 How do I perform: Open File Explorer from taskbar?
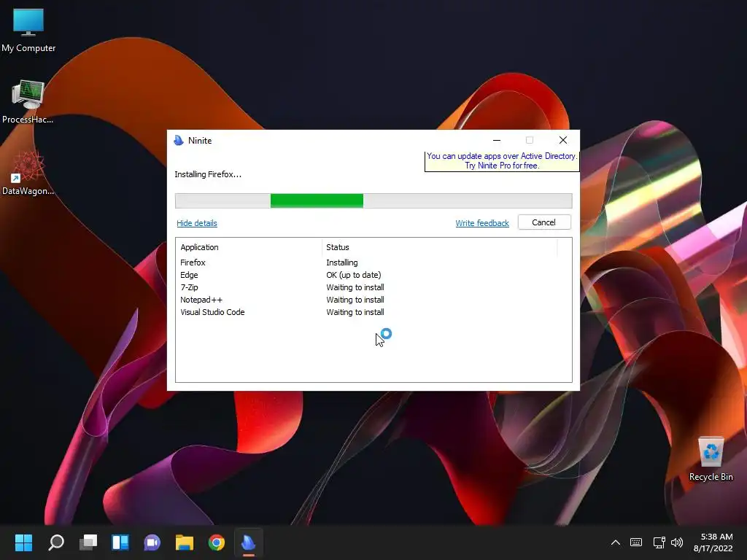coord(185,542)
